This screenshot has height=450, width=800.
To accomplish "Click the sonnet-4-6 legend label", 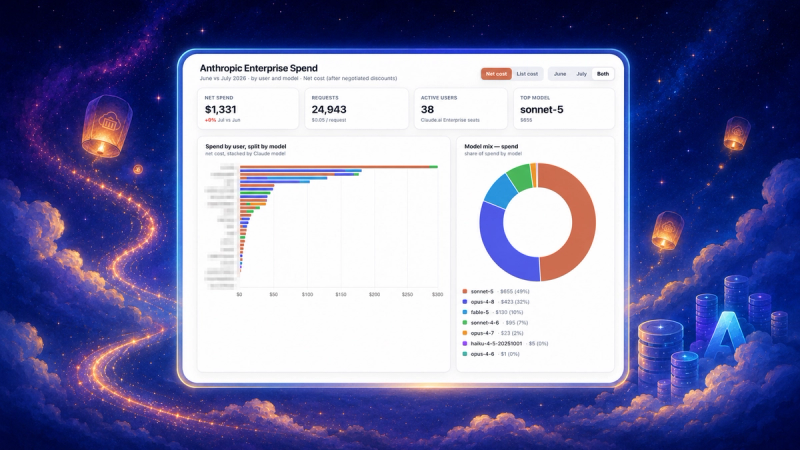I will pyautogui.click(x=485, y=322).
